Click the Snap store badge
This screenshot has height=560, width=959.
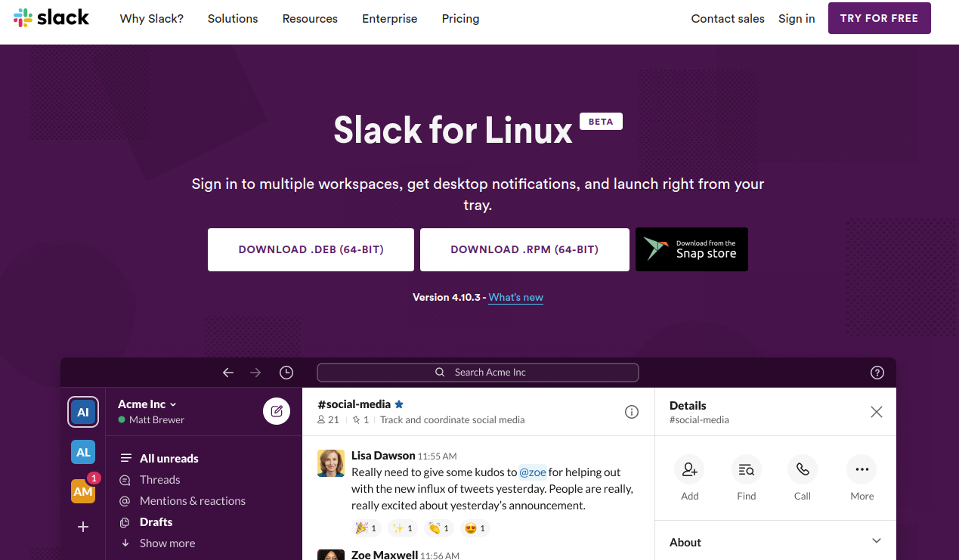(x=691, y=249)
